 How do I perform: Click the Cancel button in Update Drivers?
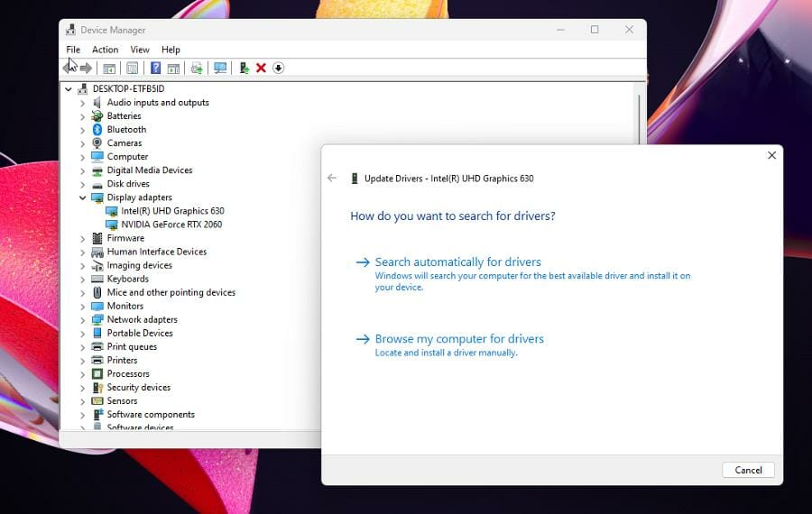click(748, 470)
